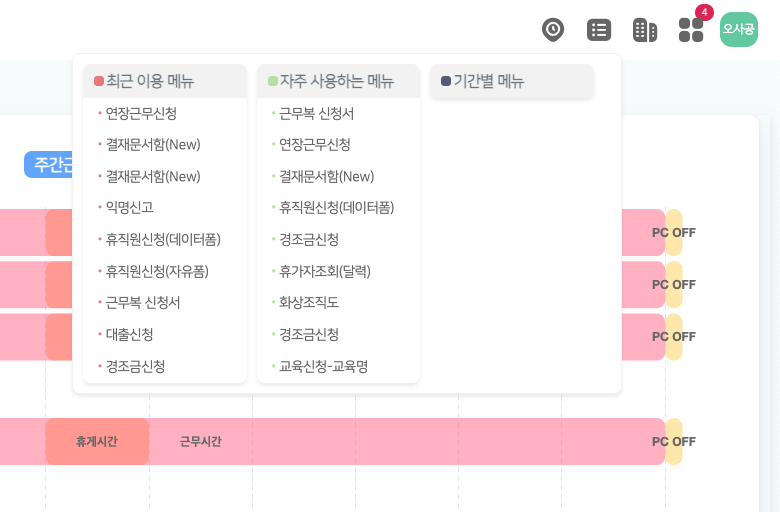
Task: Open the apps grid icon with badge
Action: (691, 29)
